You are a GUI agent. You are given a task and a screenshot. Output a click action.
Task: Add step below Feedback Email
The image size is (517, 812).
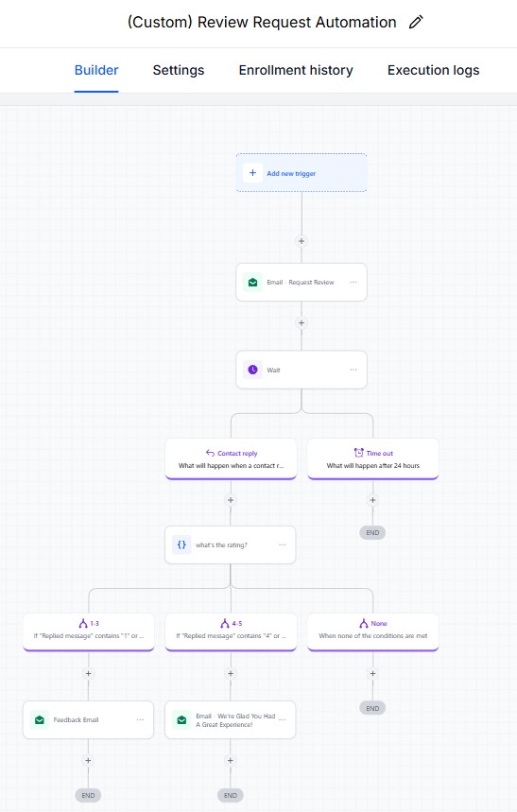coord(88,760)
